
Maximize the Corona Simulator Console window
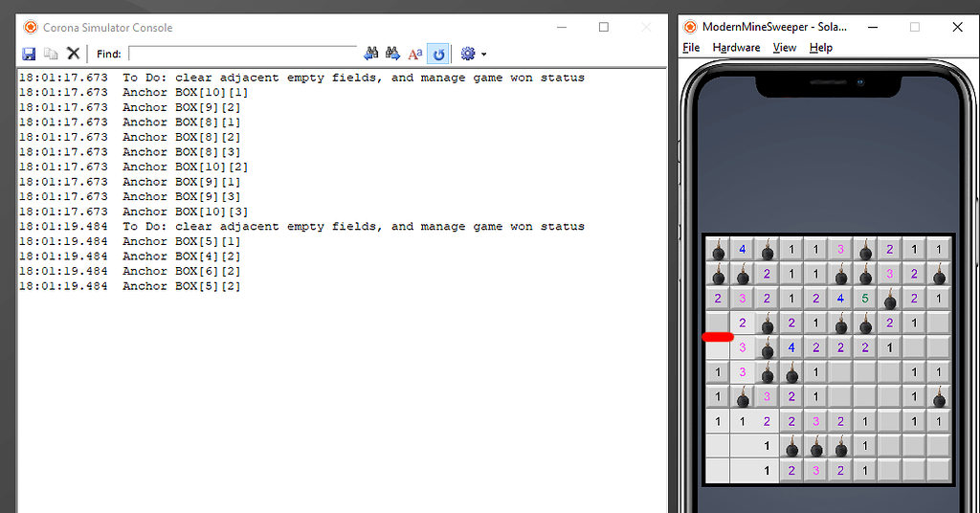(x=604, y=27)
